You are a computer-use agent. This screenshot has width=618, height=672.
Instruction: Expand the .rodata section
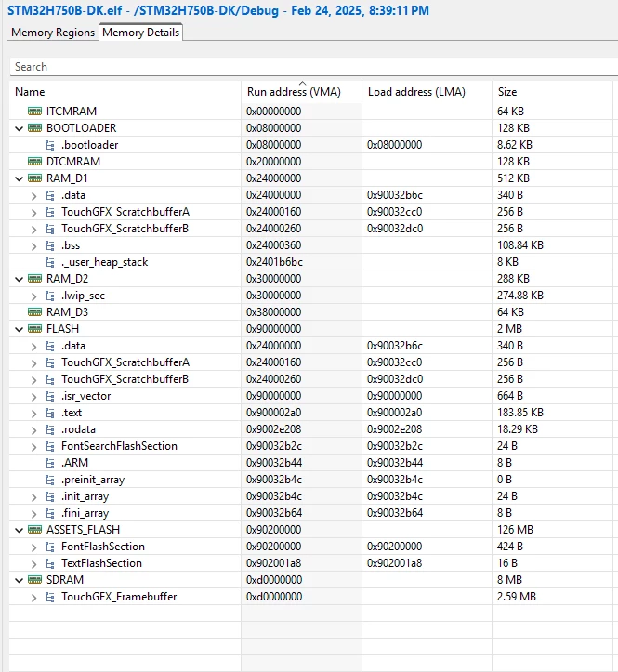pos(33,430)
